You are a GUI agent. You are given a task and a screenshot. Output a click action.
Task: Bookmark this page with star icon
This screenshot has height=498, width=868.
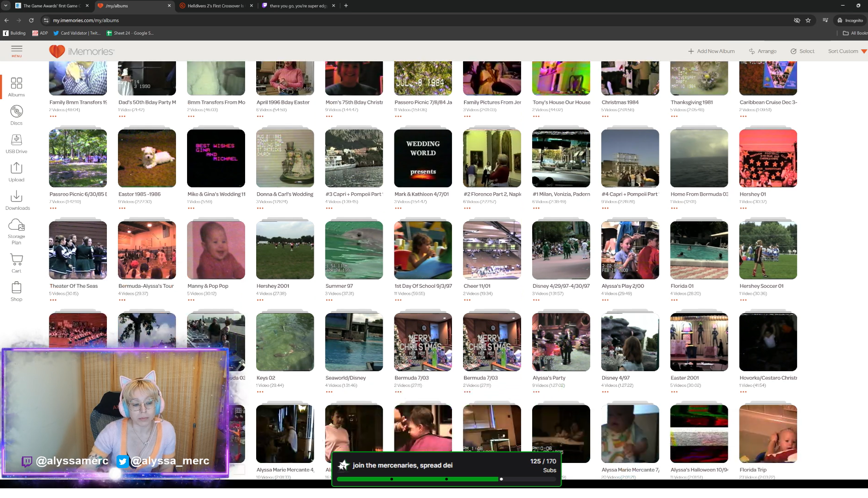tap(808, 20)
